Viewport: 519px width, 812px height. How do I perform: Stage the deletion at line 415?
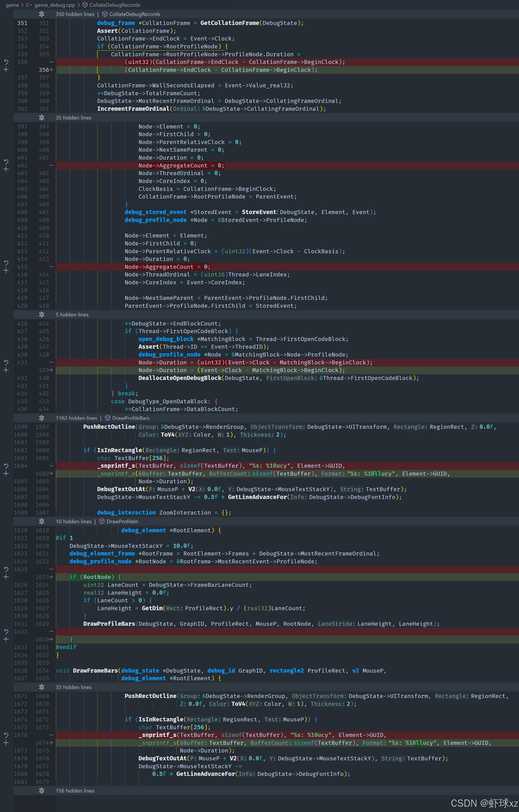6,271
